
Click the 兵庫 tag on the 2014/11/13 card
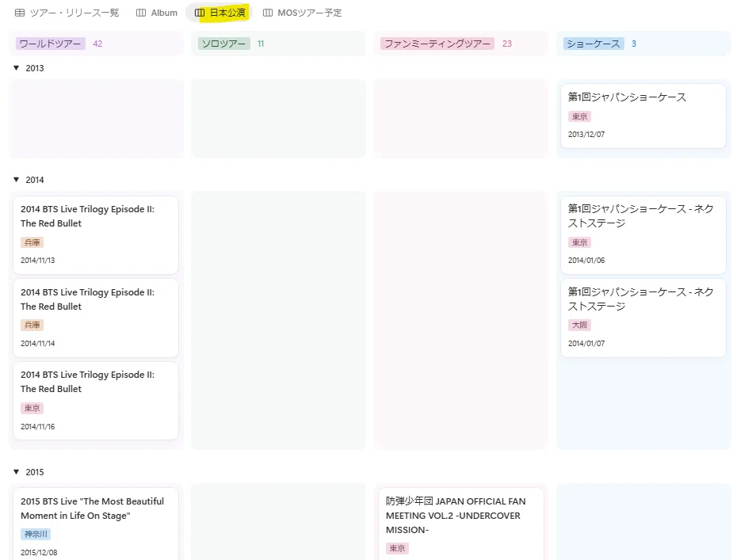32,242
